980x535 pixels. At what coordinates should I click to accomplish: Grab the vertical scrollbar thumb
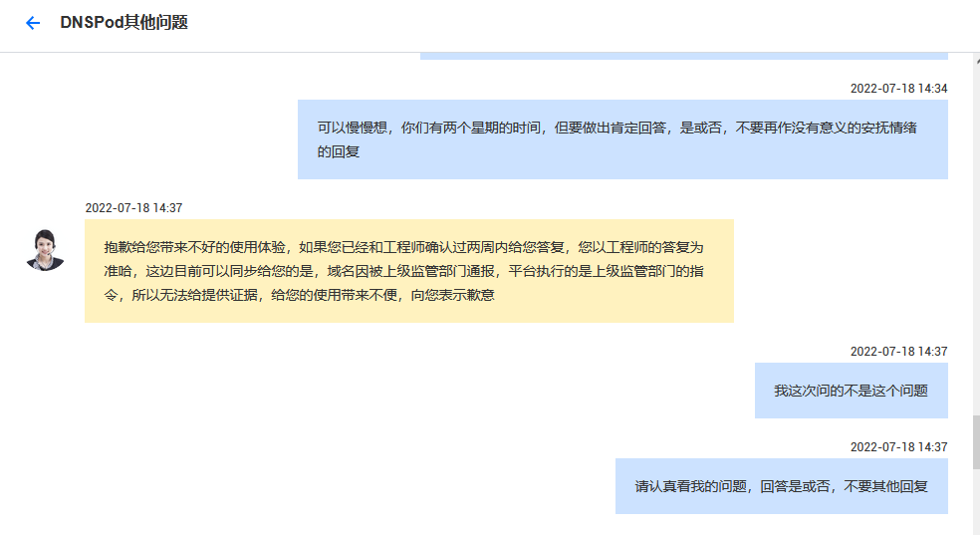click(976, 442)
